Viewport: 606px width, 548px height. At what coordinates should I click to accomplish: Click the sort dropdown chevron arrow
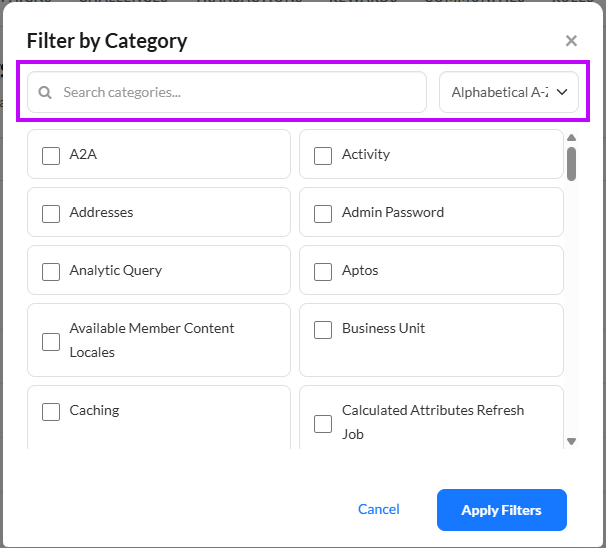[x=562, y=92]
